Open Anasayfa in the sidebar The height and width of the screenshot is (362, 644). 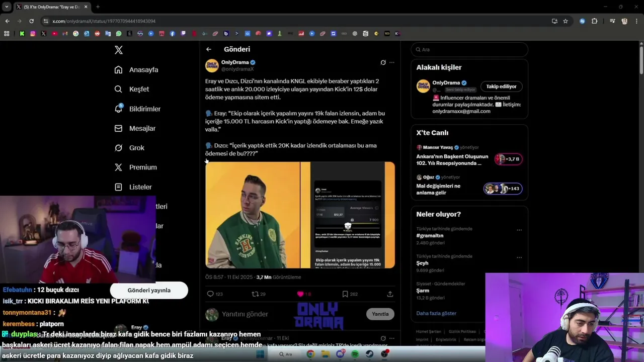136,70
